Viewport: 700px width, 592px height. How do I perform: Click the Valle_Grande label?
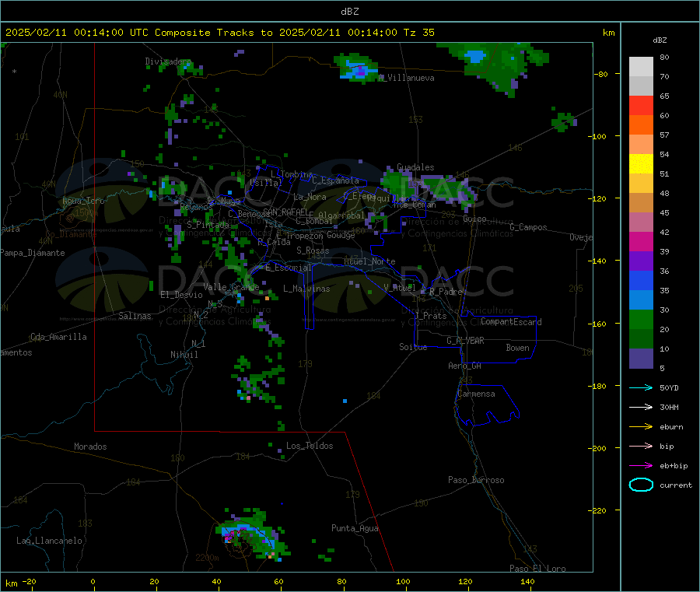point(231,287)
